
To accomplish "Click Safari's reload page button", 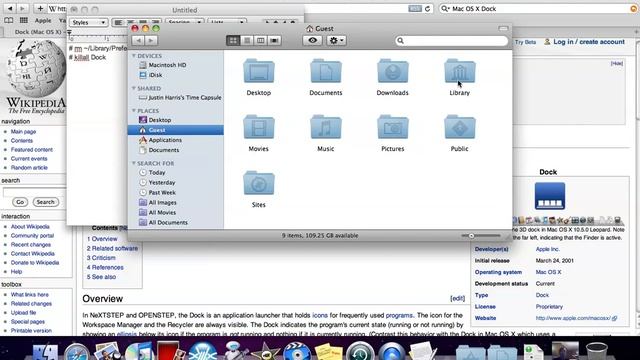I will 427,9.
